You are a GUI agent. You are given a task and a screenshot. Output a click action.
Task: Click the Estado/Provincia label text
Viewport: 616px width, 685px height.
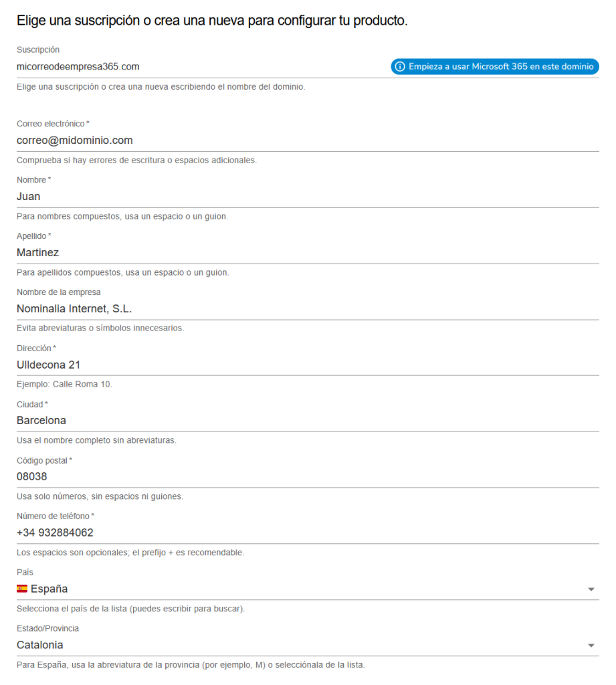(x=47, y=629)
